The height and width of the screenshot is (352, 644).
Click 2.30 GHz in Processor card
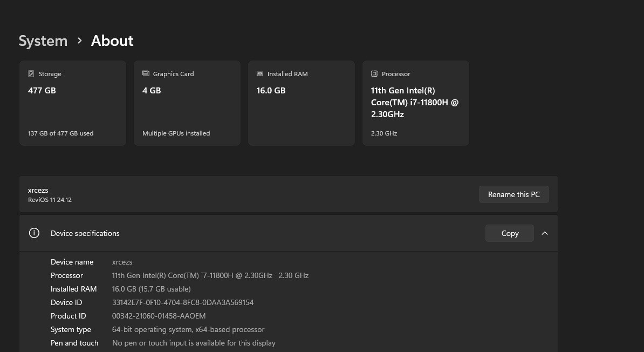pos(384,133)
